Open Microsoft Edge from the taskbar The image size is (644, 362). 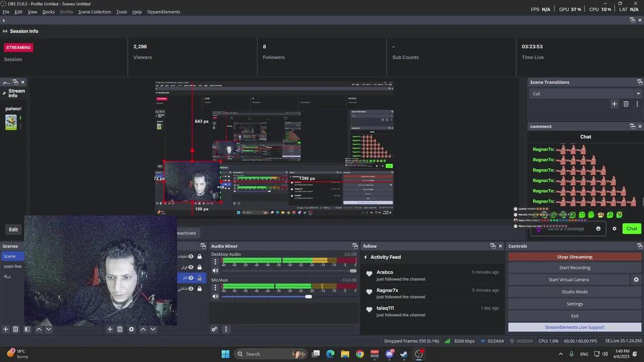click(330, 354)
